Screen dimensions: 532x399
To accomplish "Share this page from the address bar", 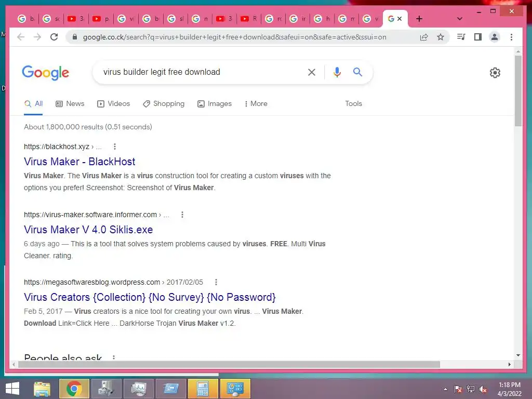I will tap(424, 37).
